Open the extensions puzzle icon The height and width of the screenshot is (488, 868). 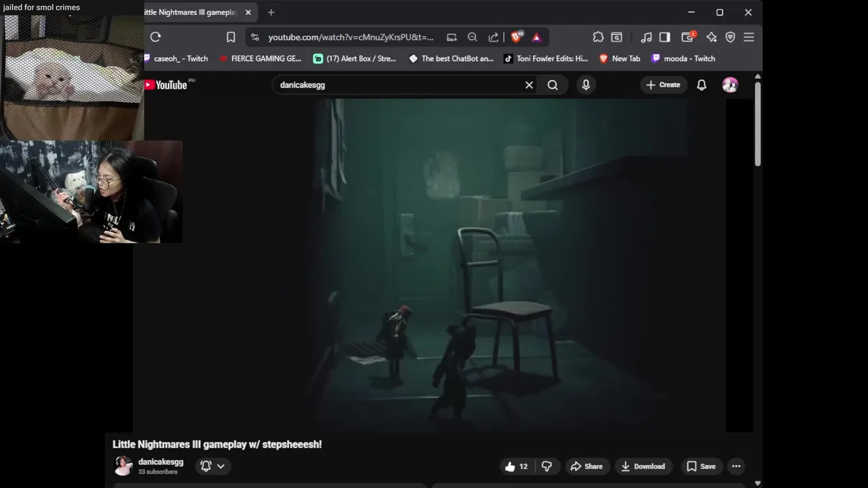(x=597, y=37)
